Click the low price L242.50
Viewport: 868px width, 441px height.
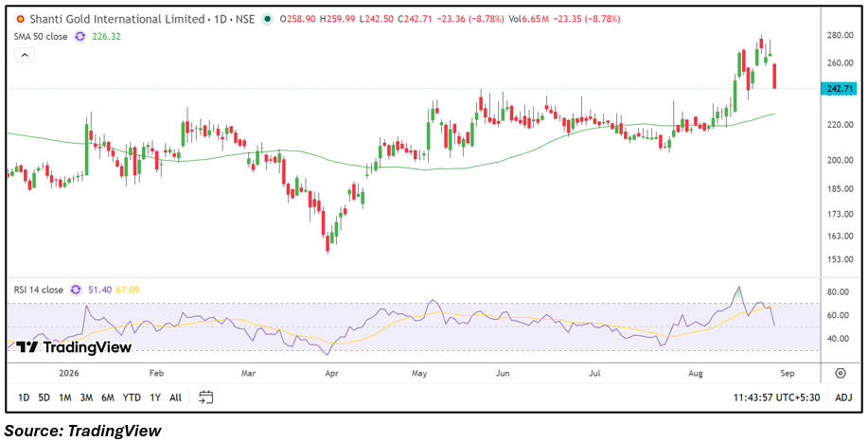376,19
